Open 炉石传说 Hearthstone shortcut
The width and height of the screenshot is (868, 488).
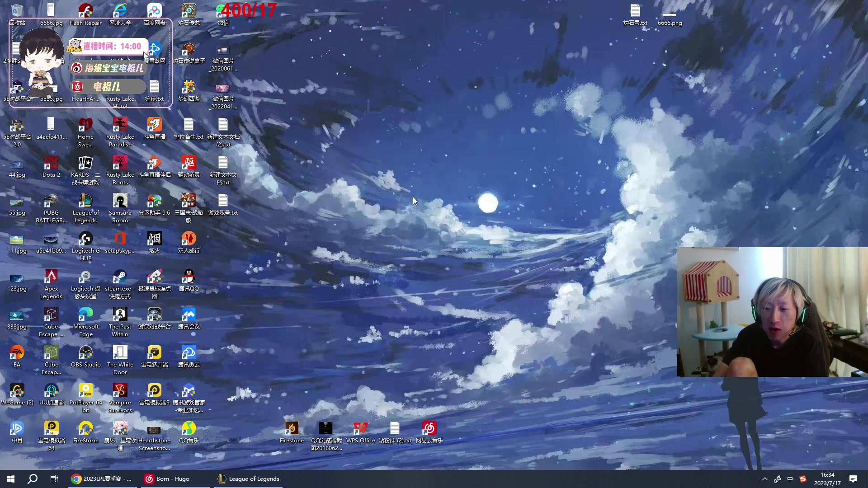coord(189,14)
